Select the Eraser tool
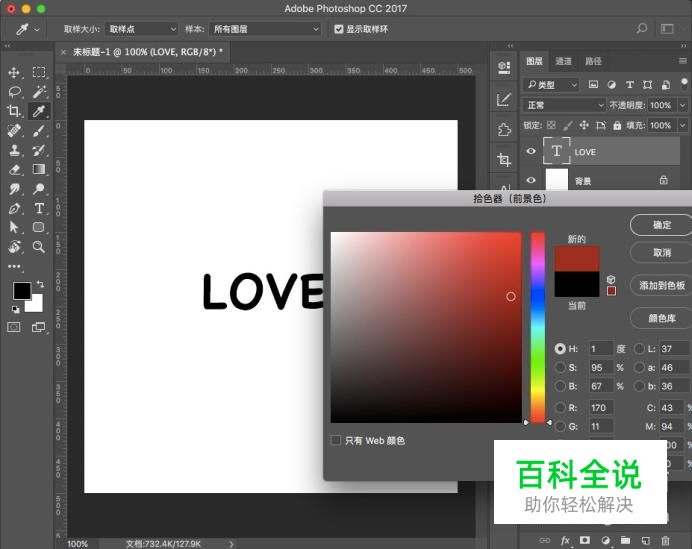 point(14,169)
